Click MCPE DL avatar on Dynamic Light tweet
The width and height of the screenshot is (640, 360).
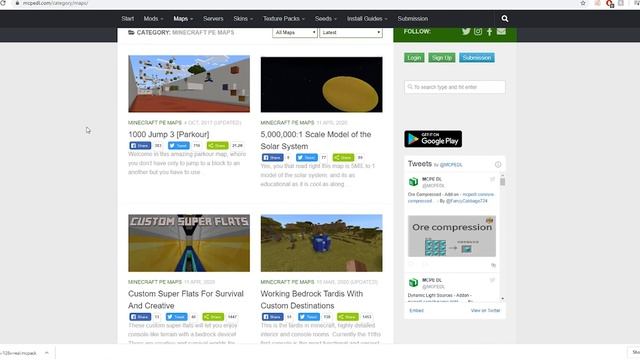click(x=413, y=282)
